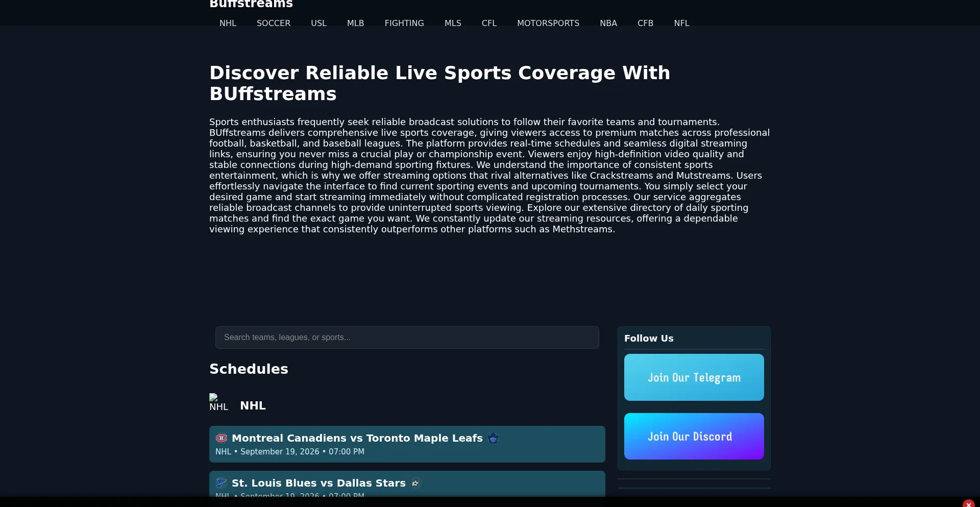Navigate to FIGHTING streams
The width and height of the screenshot is (980, 507).
404,23
